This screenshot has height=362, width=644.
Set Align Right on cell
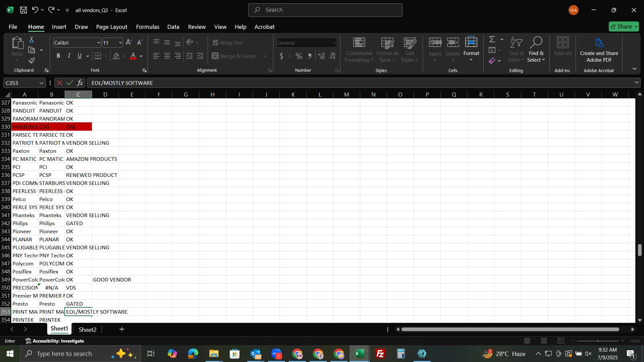point(178,56)
